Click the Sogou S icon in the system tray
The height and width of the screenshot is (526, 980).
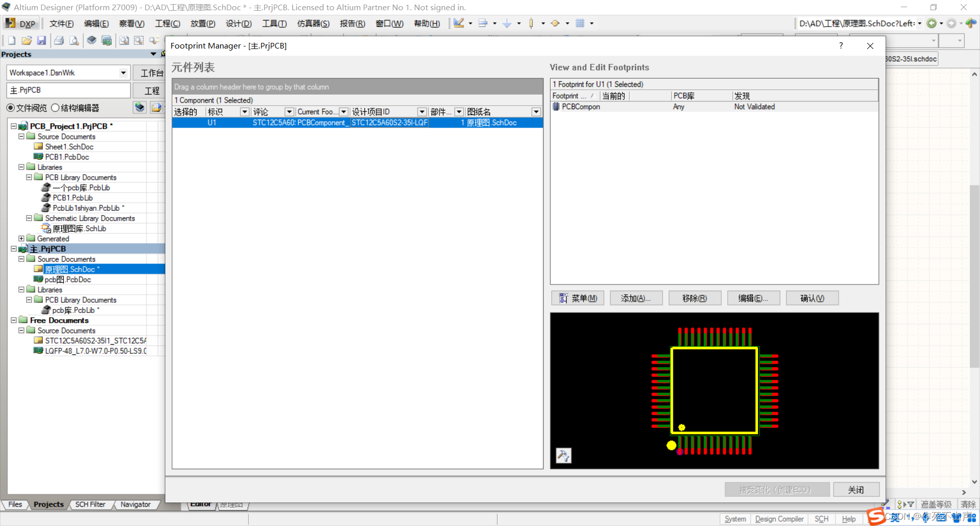(x=876, y=517)
